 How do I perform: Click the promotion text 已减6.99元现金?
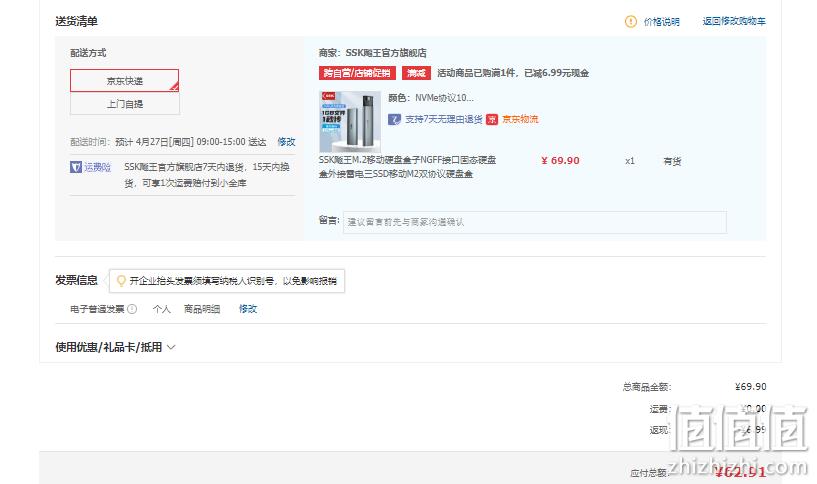556,73
